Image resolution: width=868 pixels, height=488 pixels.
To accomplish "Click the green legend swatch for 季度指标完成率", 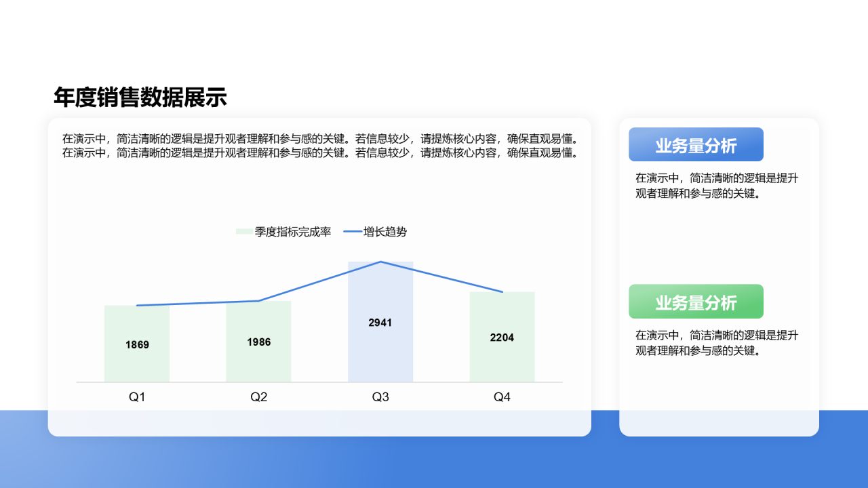I will tap(243, 232).
